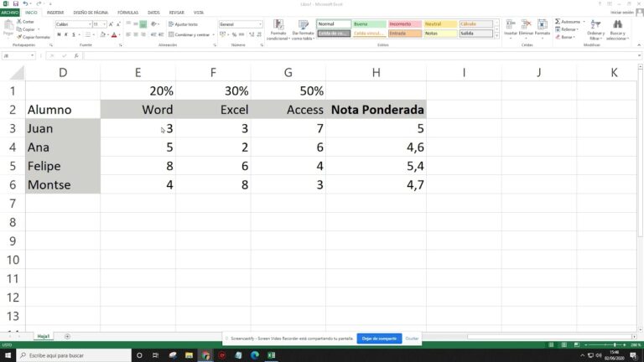Select the row 3 header
The height and width of the screenshot is (362, 644).
click(x=13, y=128)
